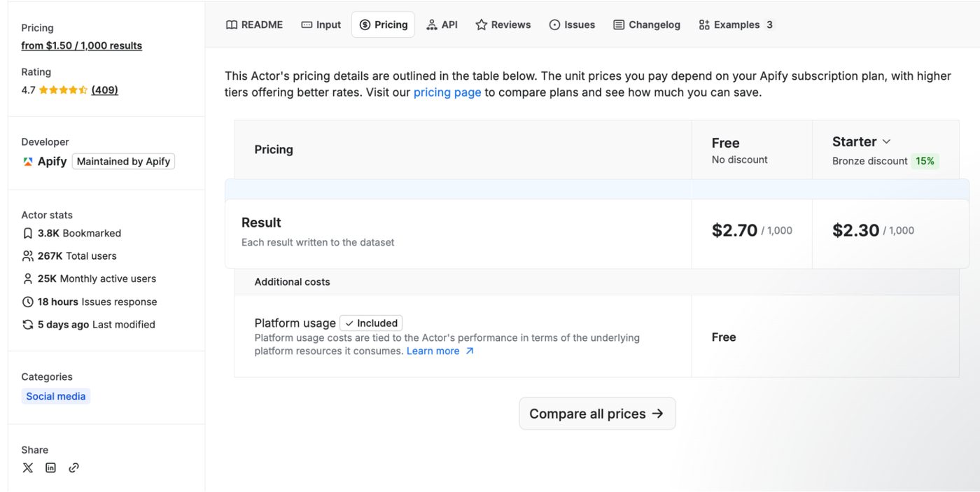Click the Free plan column header

(725, 143)
